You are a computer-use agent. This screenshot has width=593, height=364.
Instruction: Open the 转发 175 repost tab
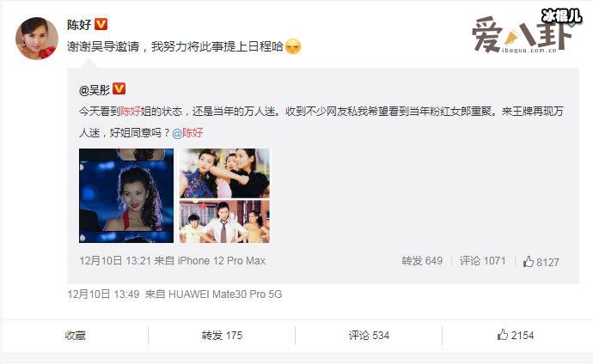pyautogui.click(x=222, y=336)
